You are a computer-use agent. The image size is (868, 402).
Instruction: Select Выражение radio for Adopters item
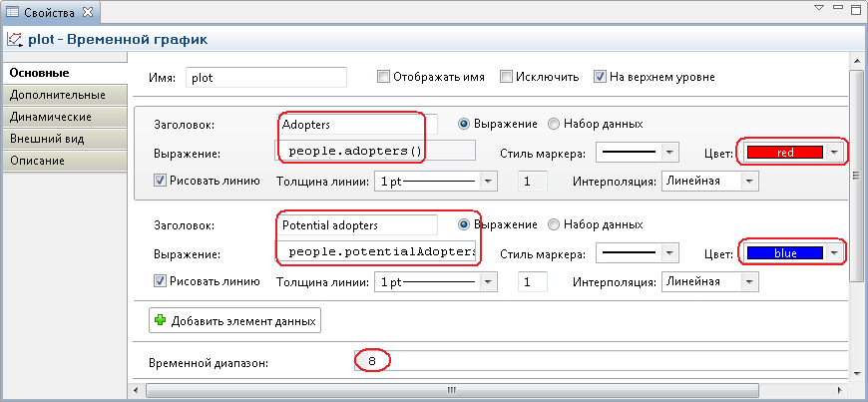[x=464, y=124]
